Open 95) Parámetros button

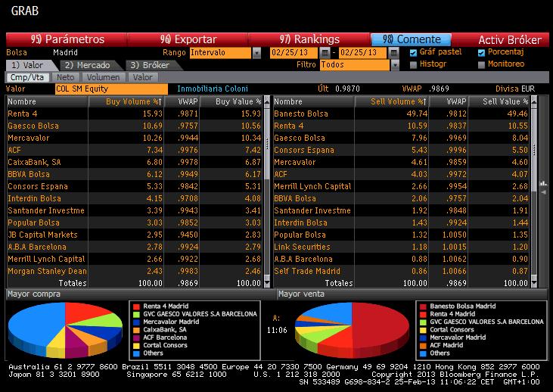[x=67, y=39]
